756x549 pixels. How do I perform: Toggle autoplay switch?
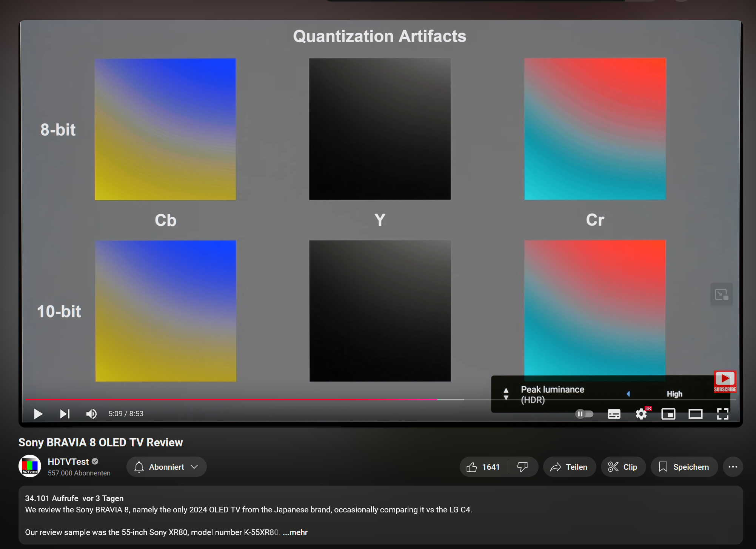(x=584, y=414)
